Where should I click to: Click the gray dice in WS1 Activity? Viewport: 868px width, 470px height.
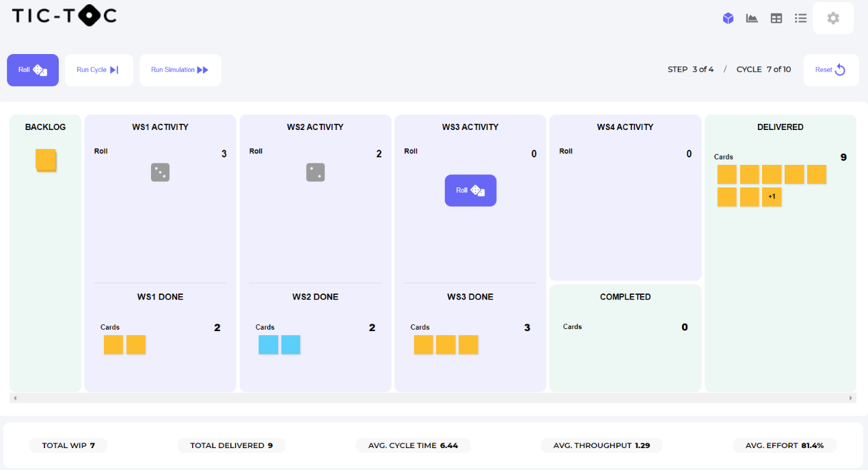tap(160, 172)
